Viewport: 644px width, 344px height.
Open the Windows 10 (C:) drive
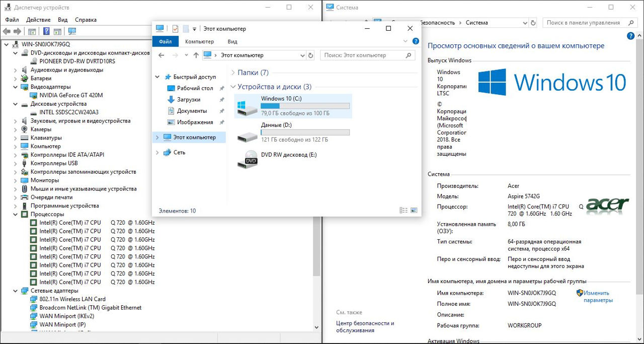tap(293, 106)
